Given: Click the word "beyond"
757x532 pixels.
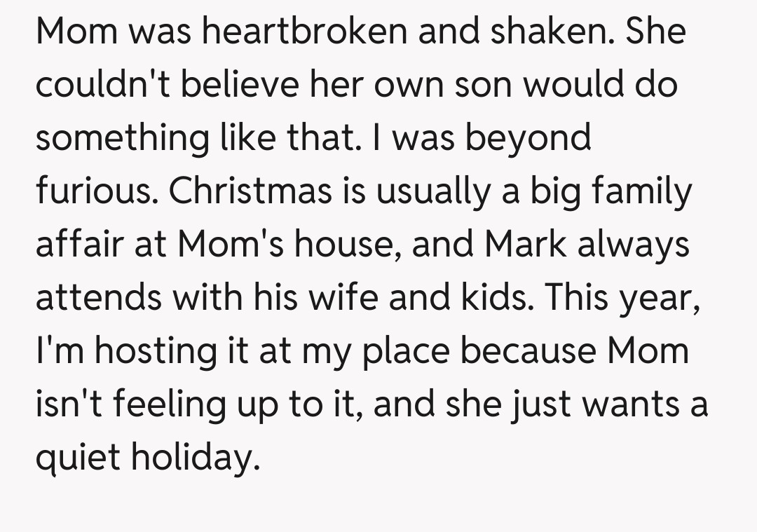Looking at the screenshot, I should coord(528,138).
